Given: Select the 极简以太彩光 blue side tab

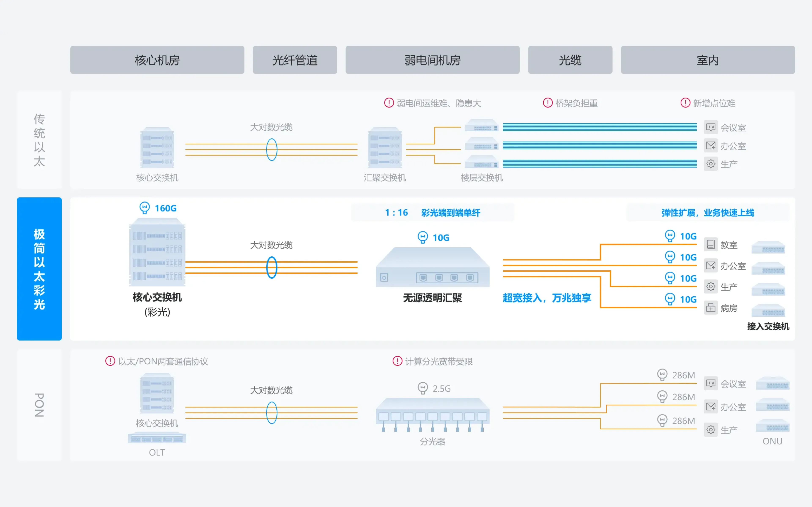Looking at the screenshot, I should [x=39, y=268].
